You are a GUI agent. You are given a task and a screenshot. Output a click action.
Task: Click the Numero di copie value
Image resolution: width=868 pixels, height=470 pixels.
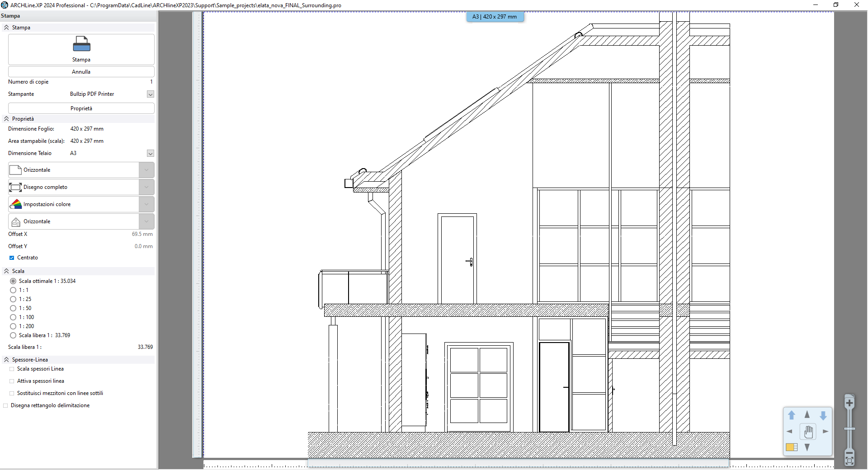tap(151, 82)
